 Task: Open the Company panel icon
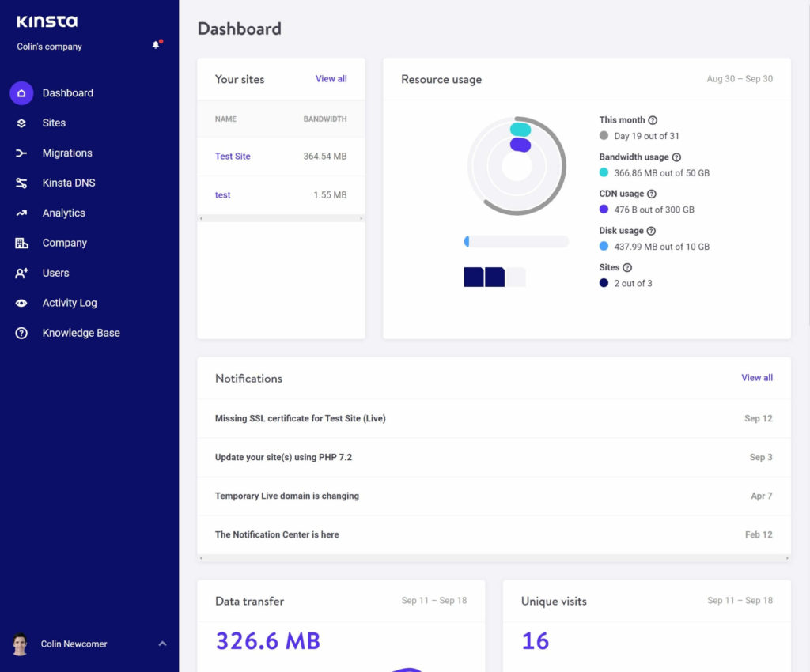[21, 243]
